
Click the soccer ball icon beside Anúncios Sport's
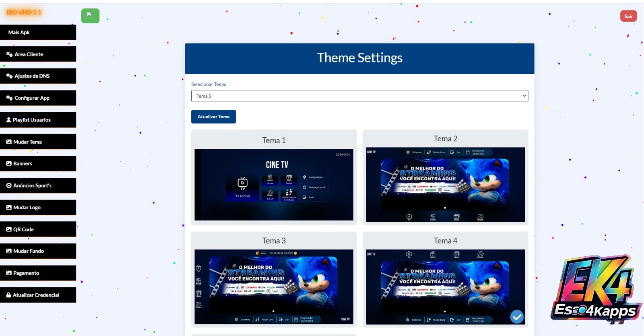point(9,186)
